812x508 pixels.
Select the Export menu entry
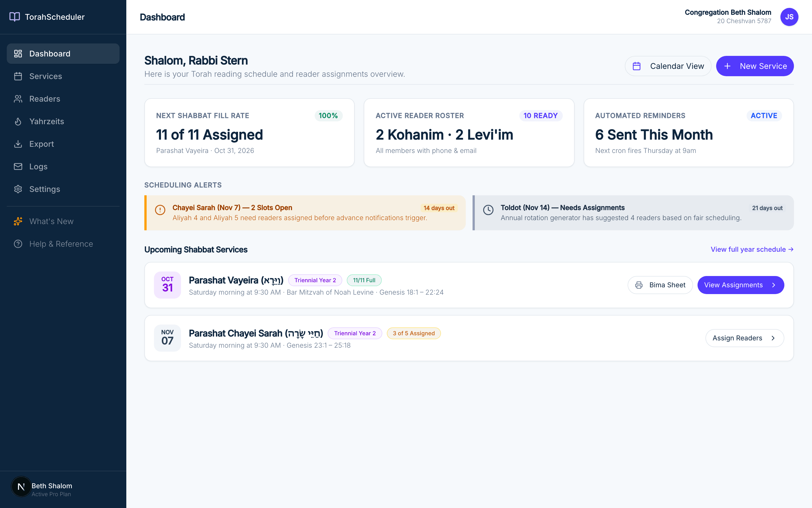(63, 144)
